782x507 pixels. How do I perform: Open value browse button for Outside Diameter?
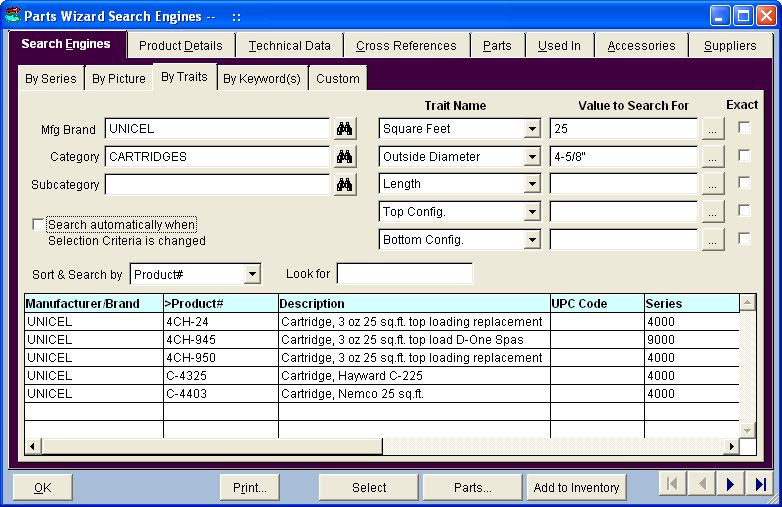(713, 157)
